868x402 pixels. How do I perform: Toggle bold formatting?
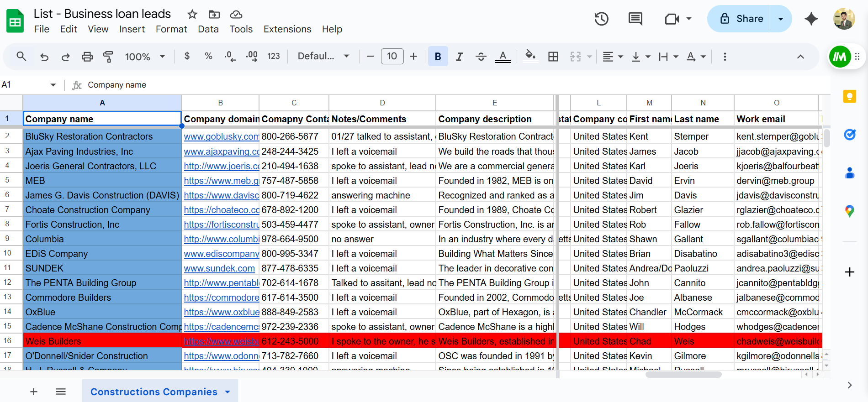pyautogui.click(x=438, y=57)
